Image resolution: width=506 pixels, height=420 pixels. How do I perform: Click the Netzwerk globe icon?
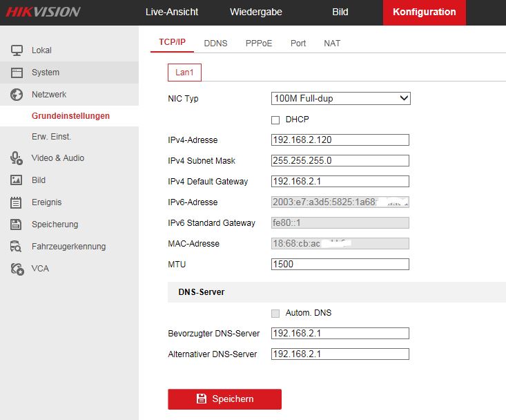(x=17, y=94)
